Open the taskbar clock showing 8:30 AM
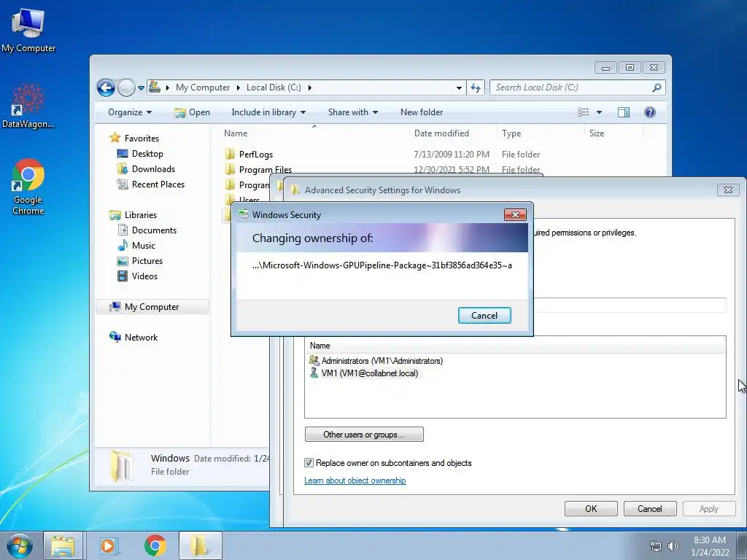The image size is (747, 560). tap(710, 546)
